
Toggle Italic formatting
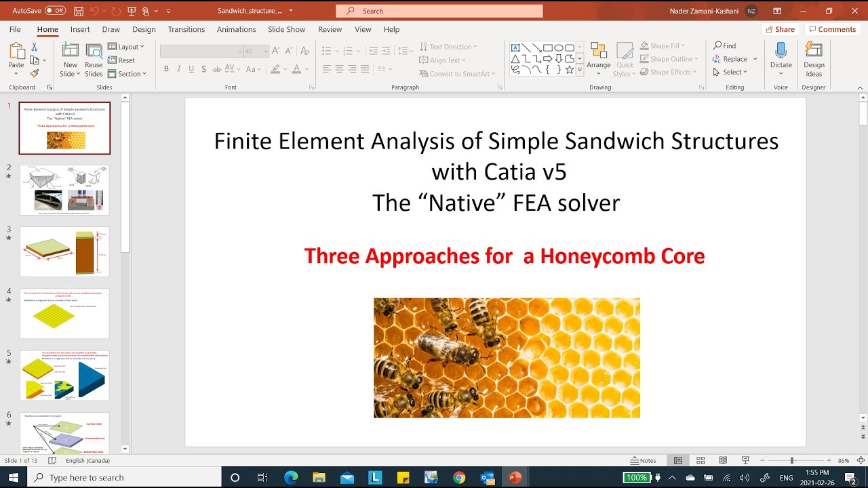[x=179, y=69]
